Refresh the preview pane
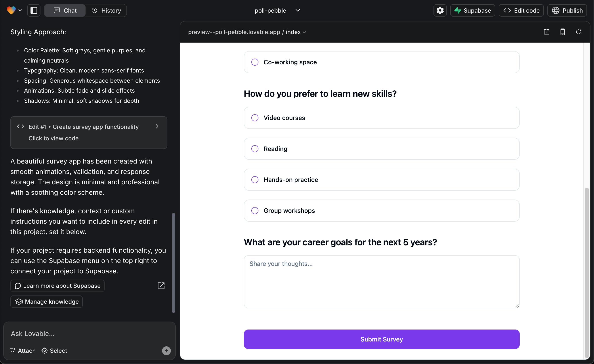 coord(578,32)
